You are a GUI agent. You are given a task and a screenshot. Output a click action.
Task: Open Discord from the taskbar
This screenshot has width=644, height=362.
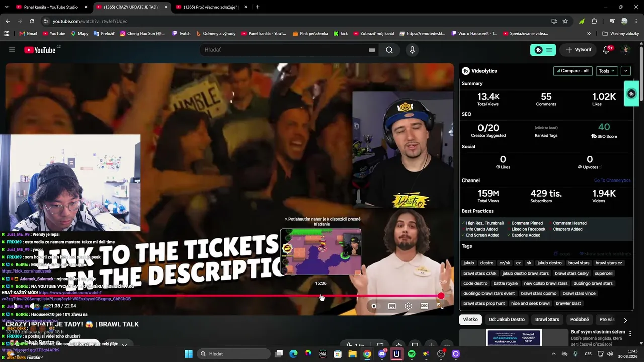click(x=382, y=354)
